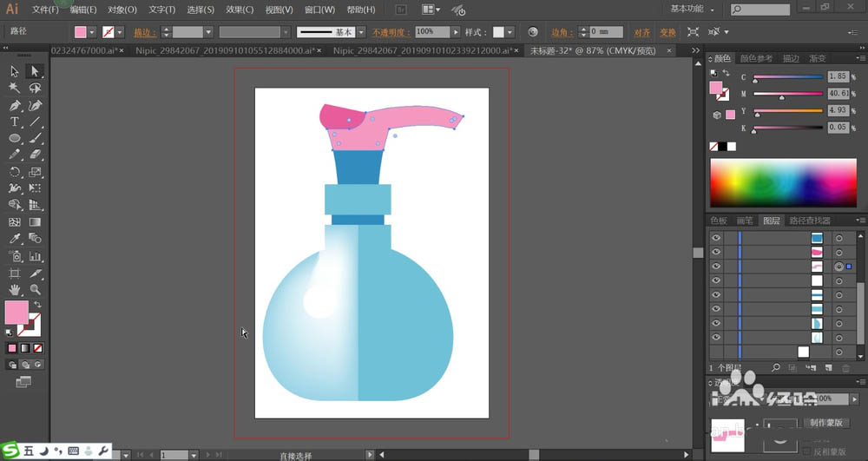Toggle eye of seventh layer row
Screen dimensions: 868x461
716,323
